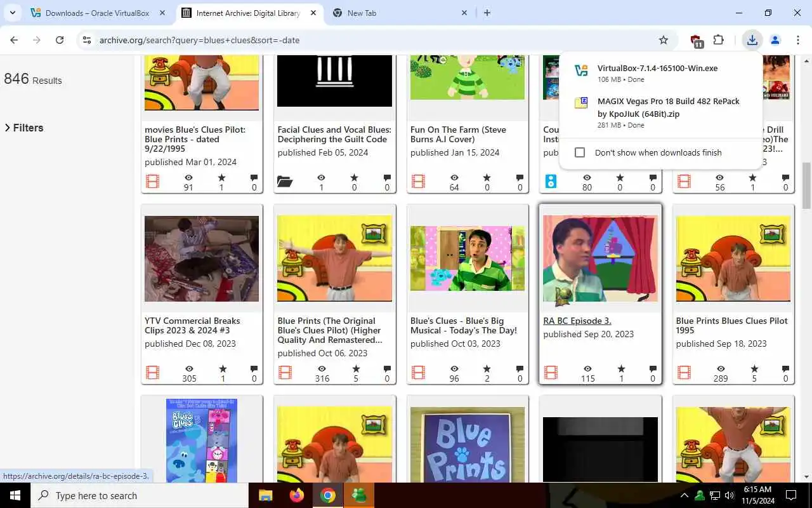Click folder collection icon on Facial Clues card
812x508 pixels.
[285, 182]
